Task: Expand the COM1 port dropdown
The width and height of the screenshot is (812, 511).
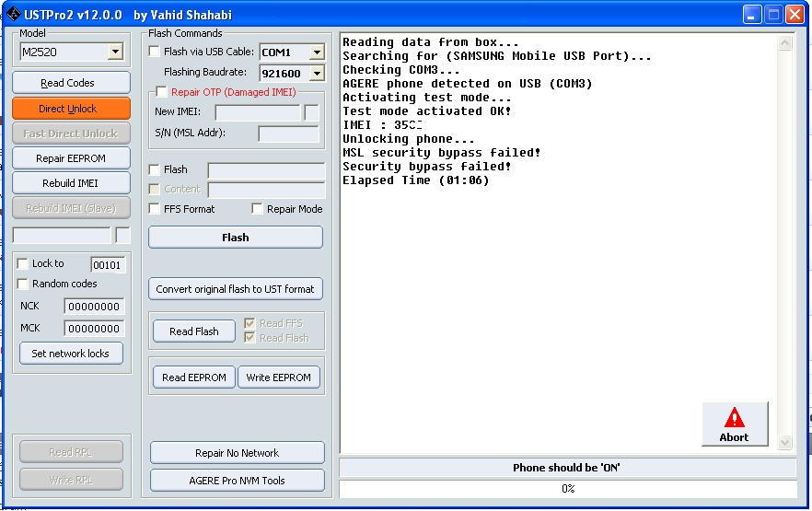Action: (x=316, y=52)
